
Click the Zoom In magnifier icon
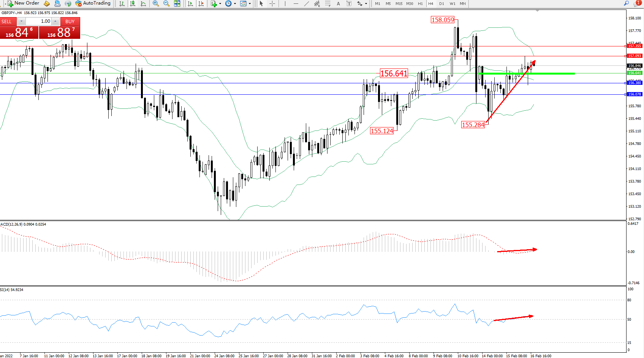coord(156,3)
